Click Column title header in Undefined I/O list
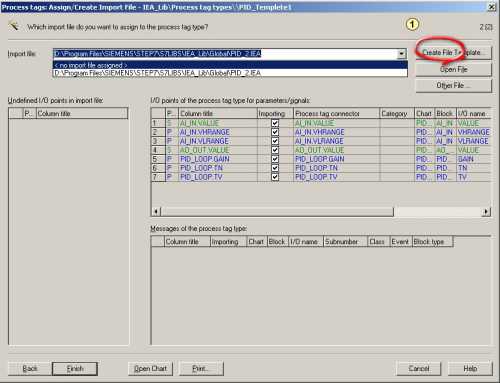Image resolution: width=500 pixels, height=383 pixels. point(82,114)
